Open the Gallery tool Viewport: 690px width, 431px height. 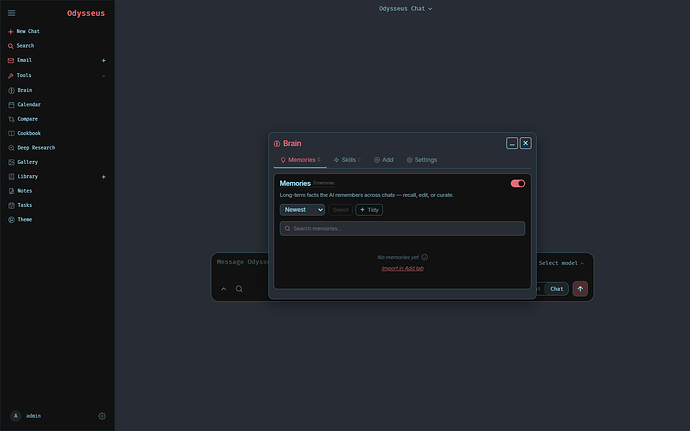click(27, 162)
